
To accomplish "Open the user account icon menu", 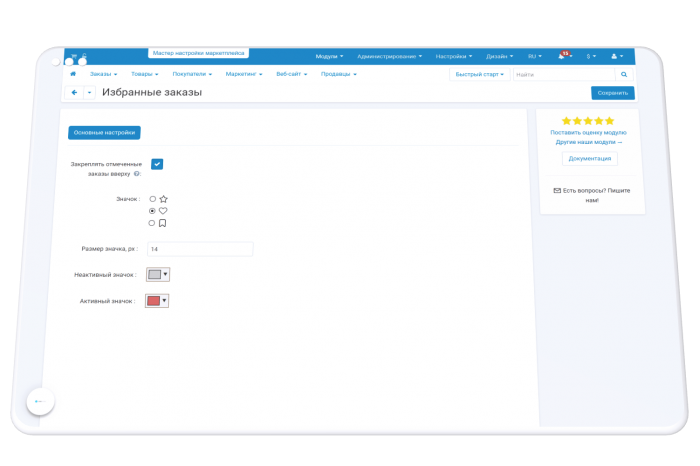I will [617, 56].
